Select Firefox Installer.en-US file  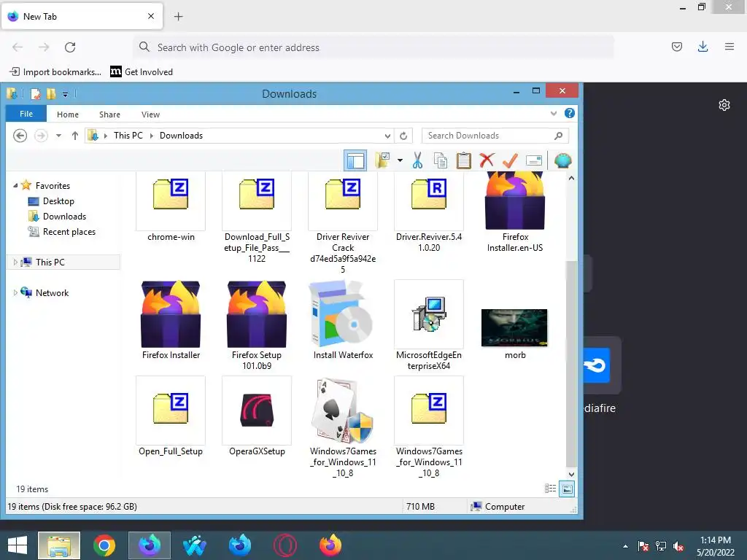coord(515,212)
